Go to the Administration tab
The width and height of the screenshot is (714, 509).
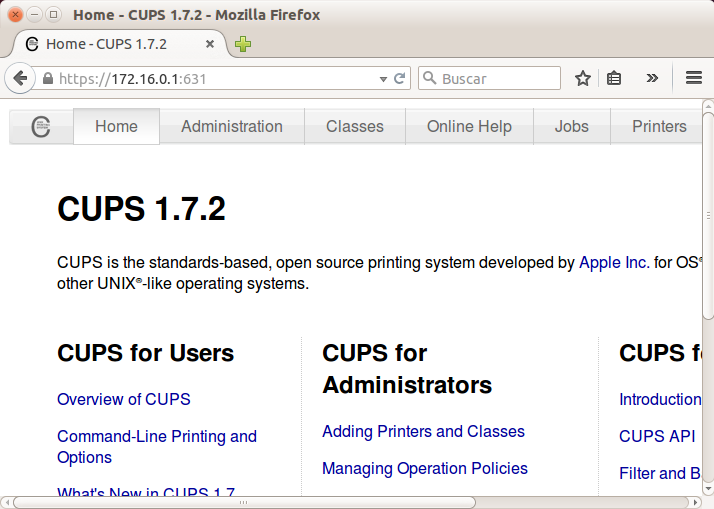232,127
